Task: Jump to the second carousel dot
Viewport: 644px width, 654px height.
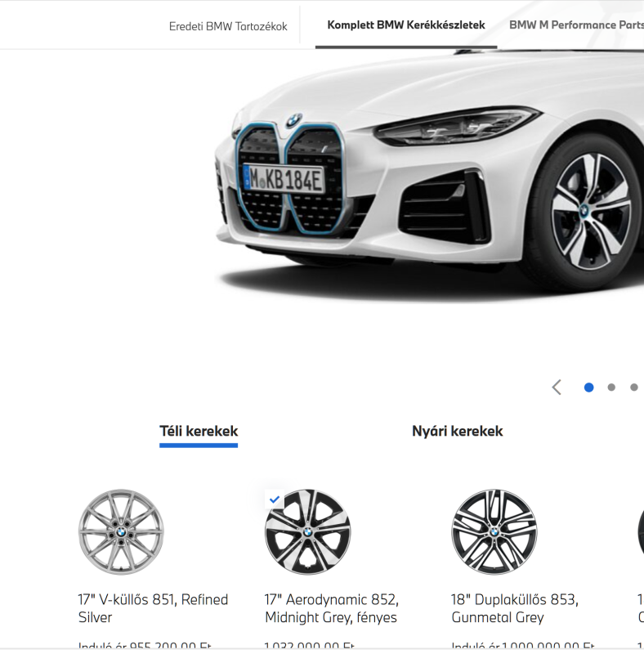Action: [x=611, y=387]
